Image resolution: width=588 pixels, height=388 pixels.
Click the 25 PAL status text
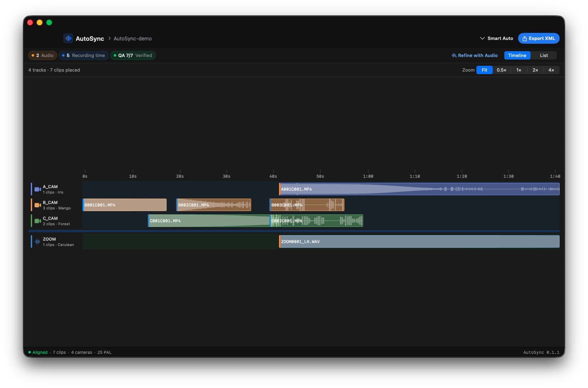(x=105, y=352)
